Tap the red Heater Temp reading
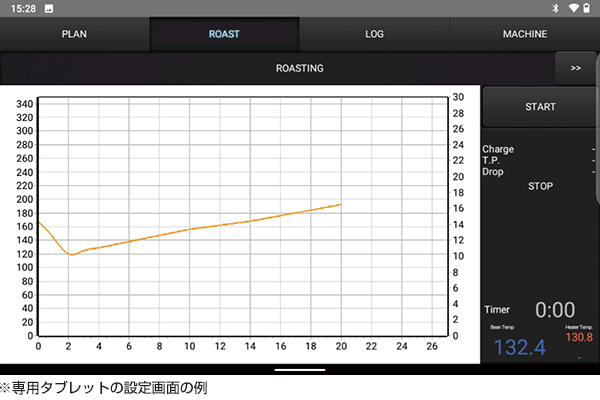 coord(579,337)
